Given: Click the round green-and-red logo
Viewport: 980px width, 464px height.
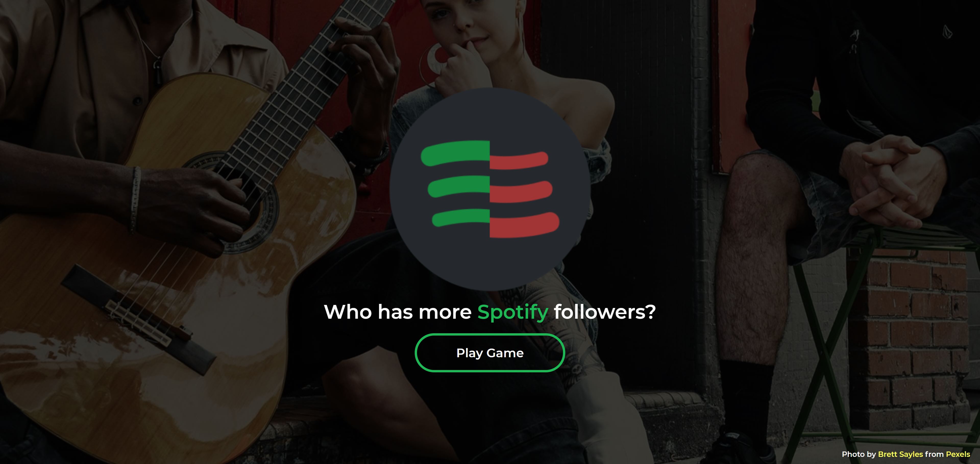Looking at the screenshot, I should (490, 189).
